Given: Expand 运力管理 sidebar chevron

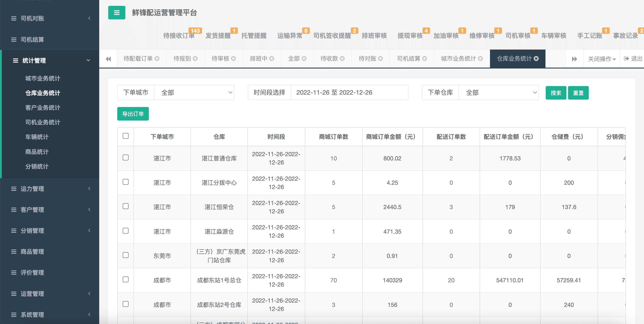Looking at the screenshot, I should [x=89, y=189].
